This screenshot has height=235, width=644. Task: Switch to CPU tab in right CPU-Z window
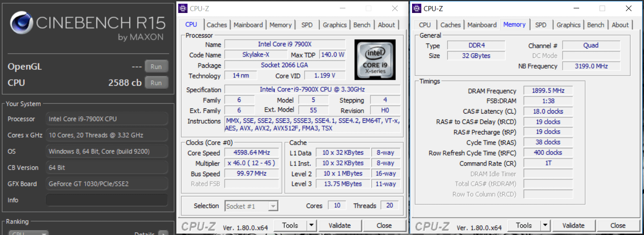click(425, 25)
